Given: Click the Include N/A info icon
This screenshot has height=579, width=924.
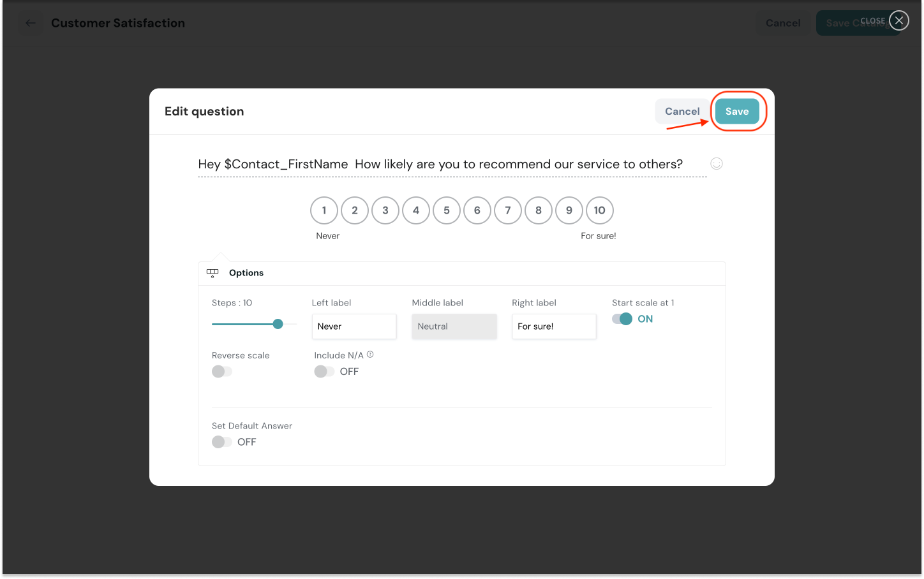Looking at the screenshot, I should click(370, 355).
